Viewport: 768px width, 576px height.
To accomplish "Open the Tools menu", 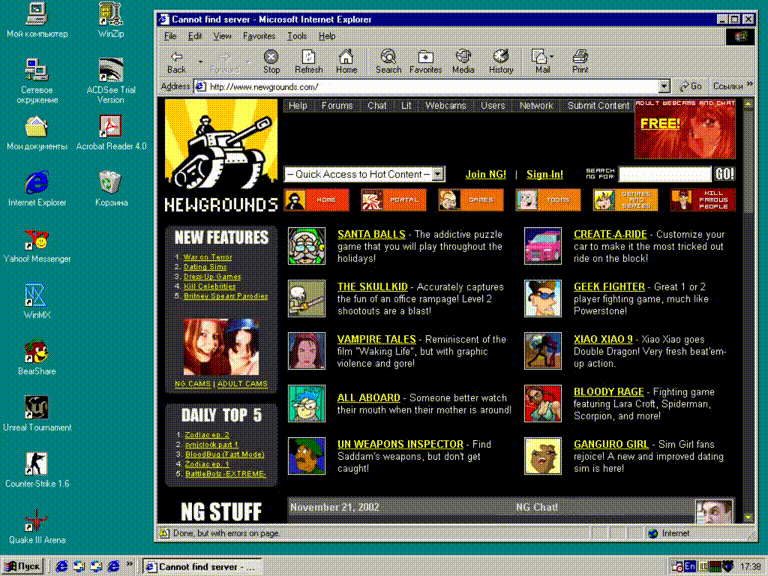I will 297,36.
